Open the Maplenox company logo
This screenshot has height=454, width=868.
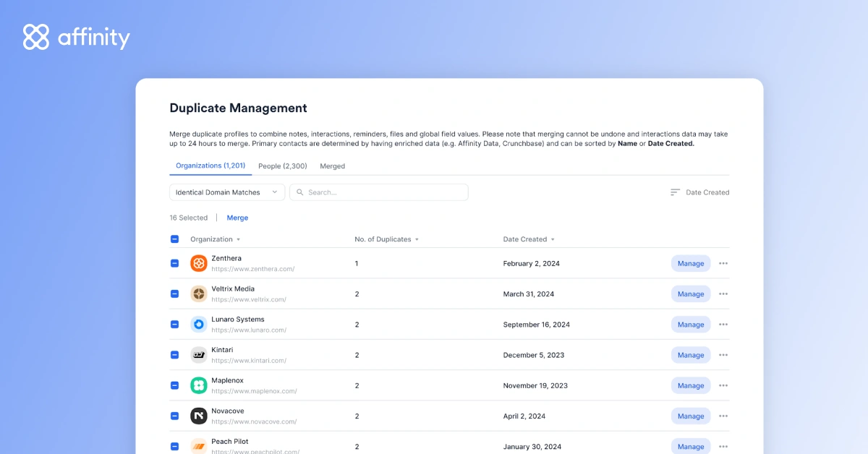pos(199,385)
